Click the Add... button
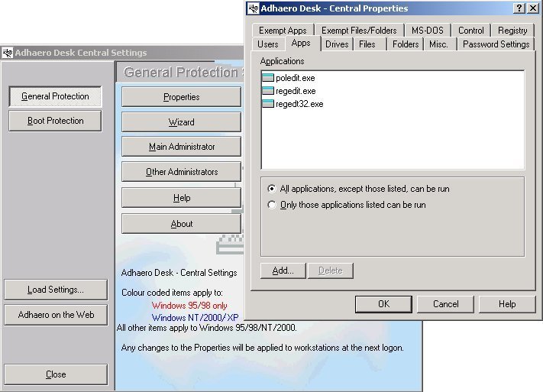Viewport: 543px width, 392px height. click(283, 271)
